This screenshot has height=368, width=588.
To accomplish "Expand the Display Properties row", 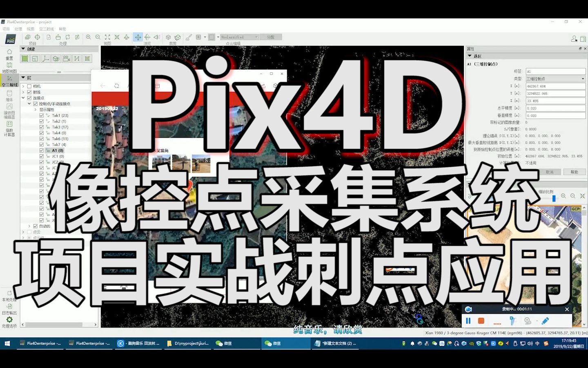I will click(36, 110).
